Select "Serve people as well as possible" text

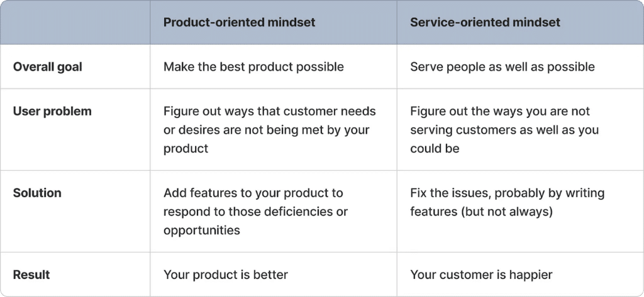502,67
